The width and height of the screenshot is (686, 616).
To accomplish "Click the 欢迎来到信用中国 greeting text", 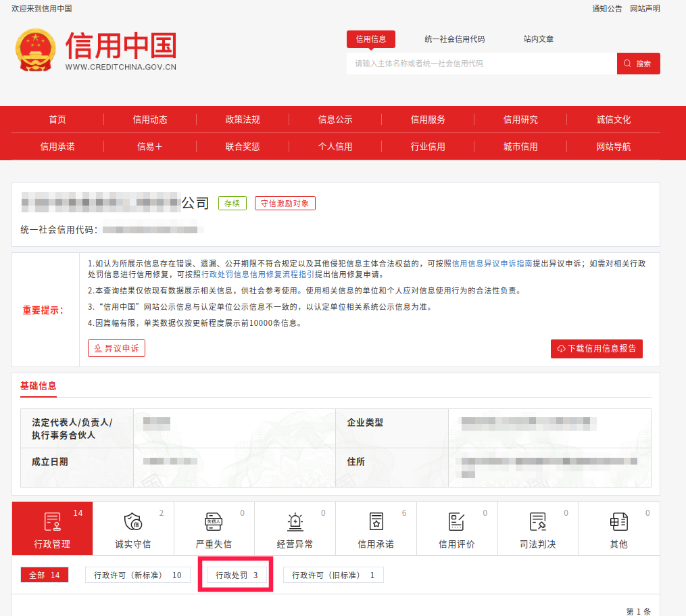I will (41, 9).
